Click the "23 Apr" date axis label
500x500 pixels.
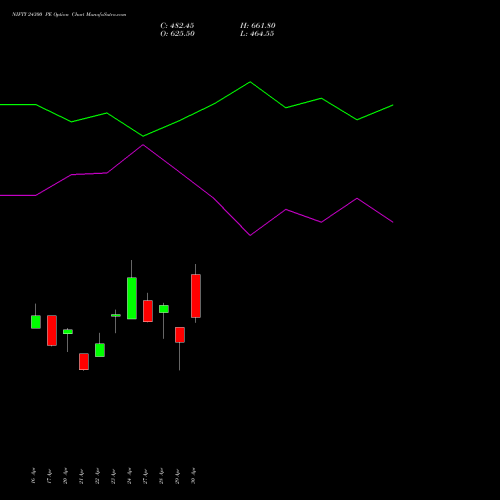pos(113,476)
